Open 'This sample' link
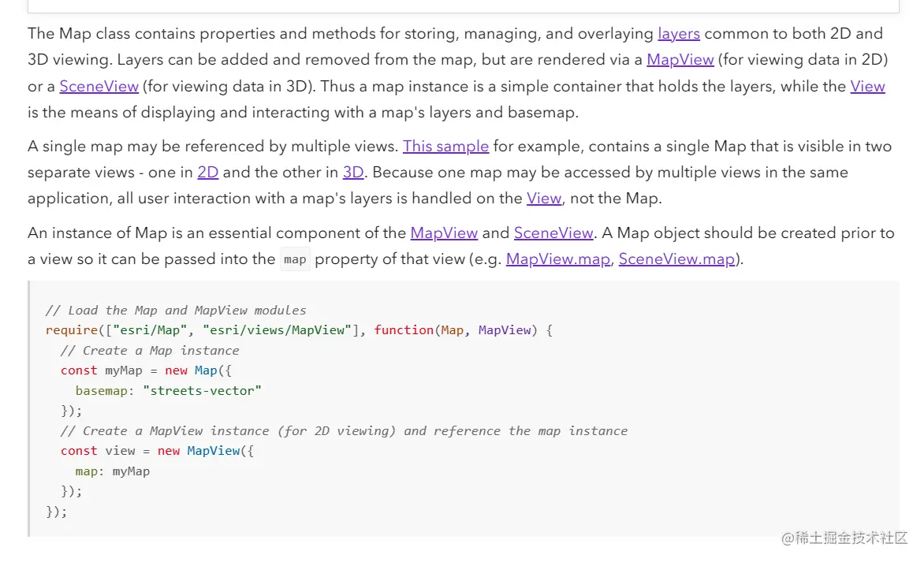The image size is (924, 562). (445, 146)
